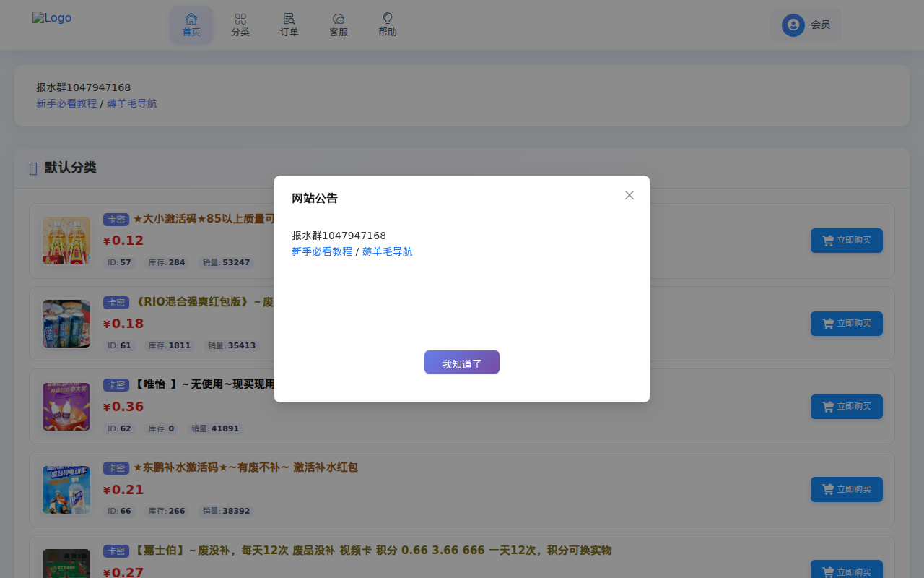Click the 订单 orders icon
924x578 pixels.
(289, 19)
